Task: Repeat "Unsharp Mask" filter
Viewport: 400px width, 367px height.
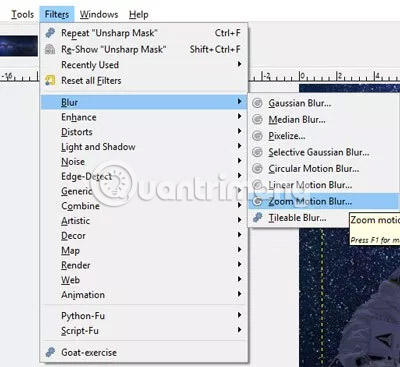Action: (144, 33)
